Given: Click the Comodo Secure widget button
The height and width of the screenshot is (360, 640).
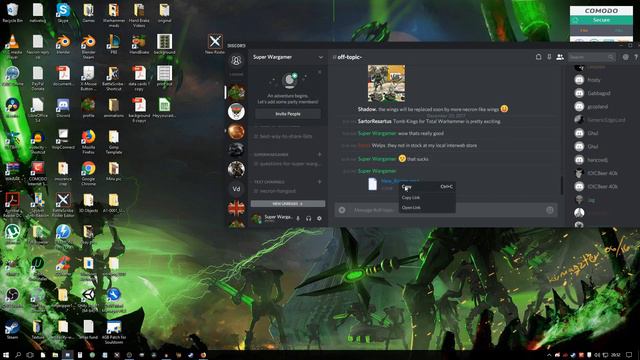Looking at the screenshot, I should point(601,20).
